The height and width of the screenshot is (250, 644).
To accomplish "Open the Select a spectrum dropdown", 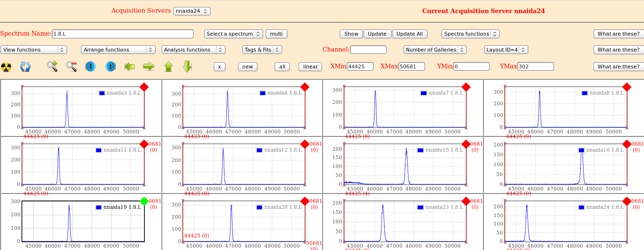I will pos(233,34).
